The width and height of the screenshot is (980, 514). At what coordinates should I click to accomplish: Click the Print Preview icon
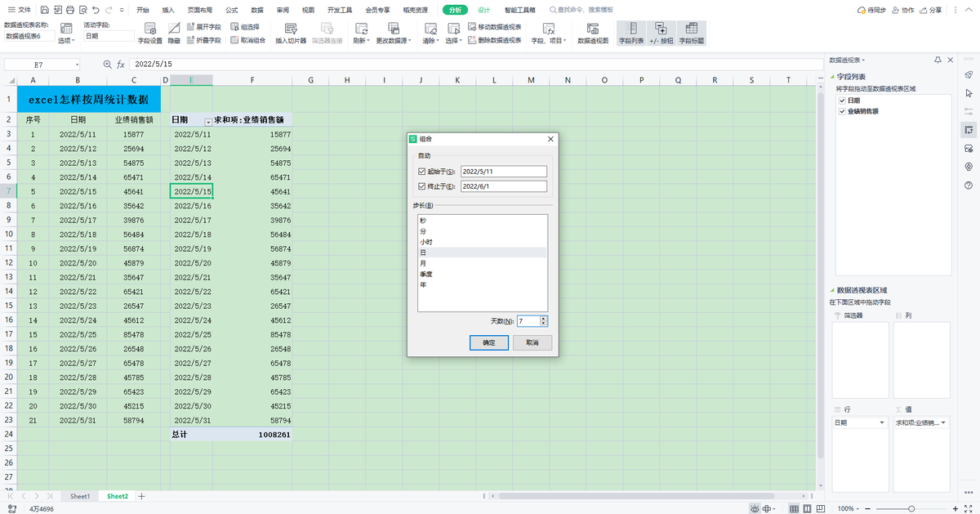83,10
